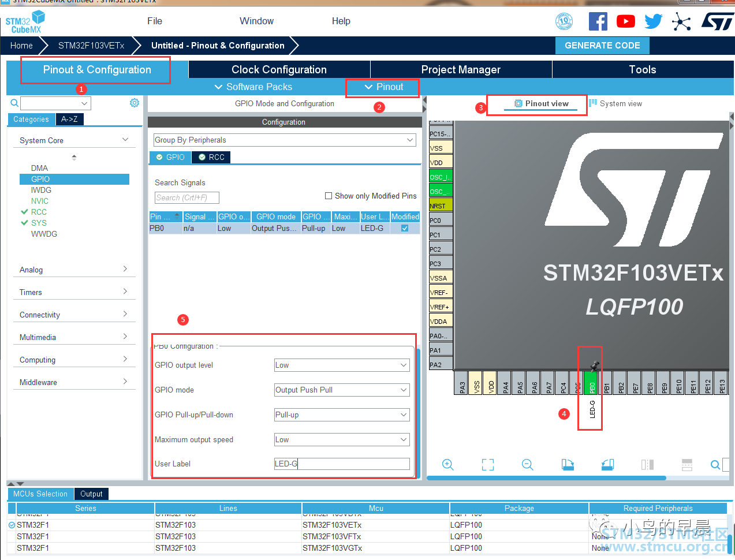The height and width of the screenshot is (560, 735).
Task: Open the GPIO mode dropdown
Action: tap(342, 390)
